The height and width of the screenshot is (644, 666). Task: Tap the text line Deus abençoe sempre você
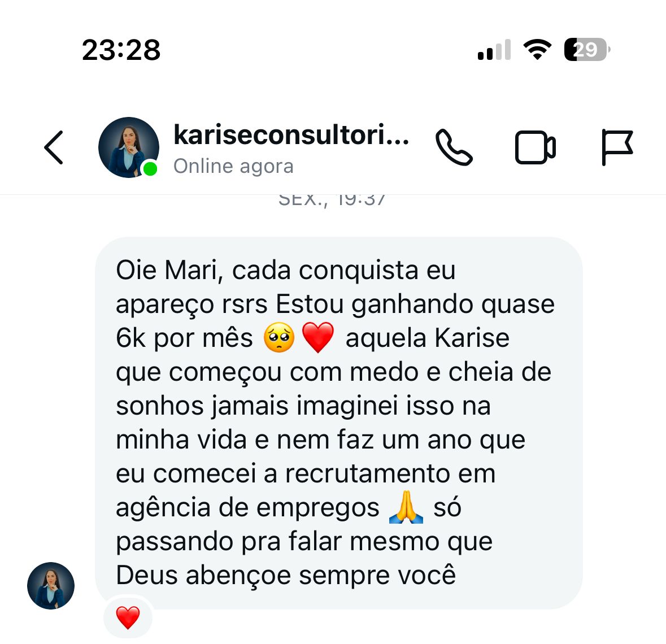[x=286, y=575]
